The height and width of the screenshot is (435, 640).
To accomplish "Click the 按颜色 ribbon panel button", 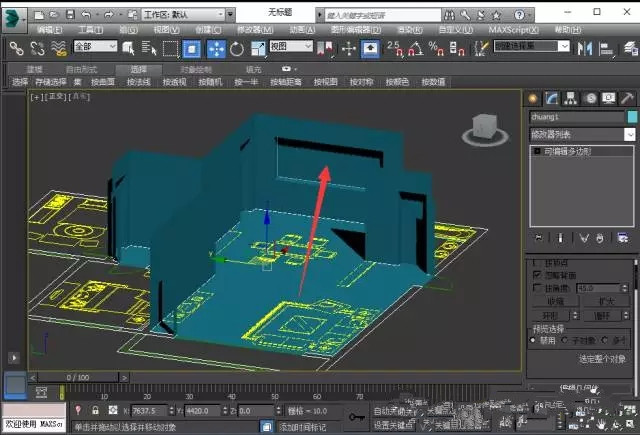I will (x=397, y=82).
